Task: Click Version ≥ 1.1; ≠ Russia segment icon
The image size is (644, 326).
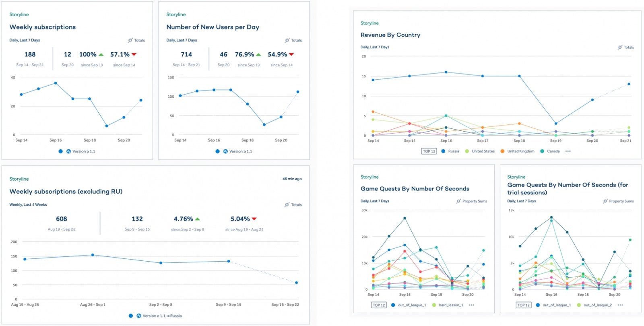Action: pyautogui.click(x=139, y=316)
